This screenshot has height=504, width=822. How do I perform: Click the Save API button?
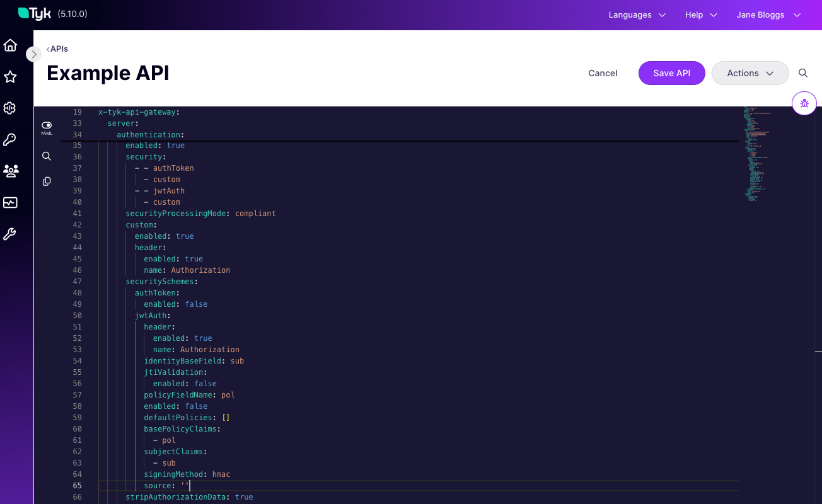pos(671,73)
